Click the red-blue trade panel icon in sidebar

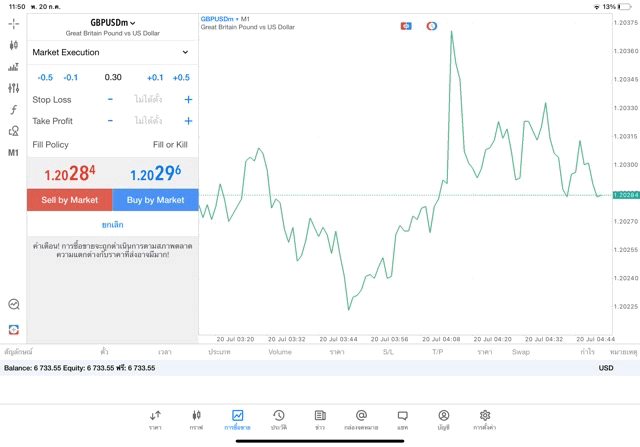[x=13, y=329]
